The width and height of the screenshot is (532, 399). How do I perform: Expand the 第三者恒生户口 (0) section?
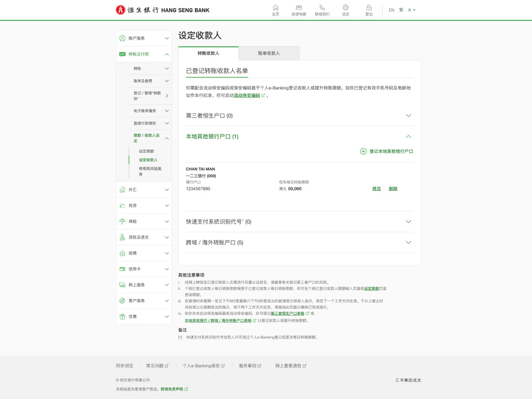pyautogui.click(x=408, y=116)
